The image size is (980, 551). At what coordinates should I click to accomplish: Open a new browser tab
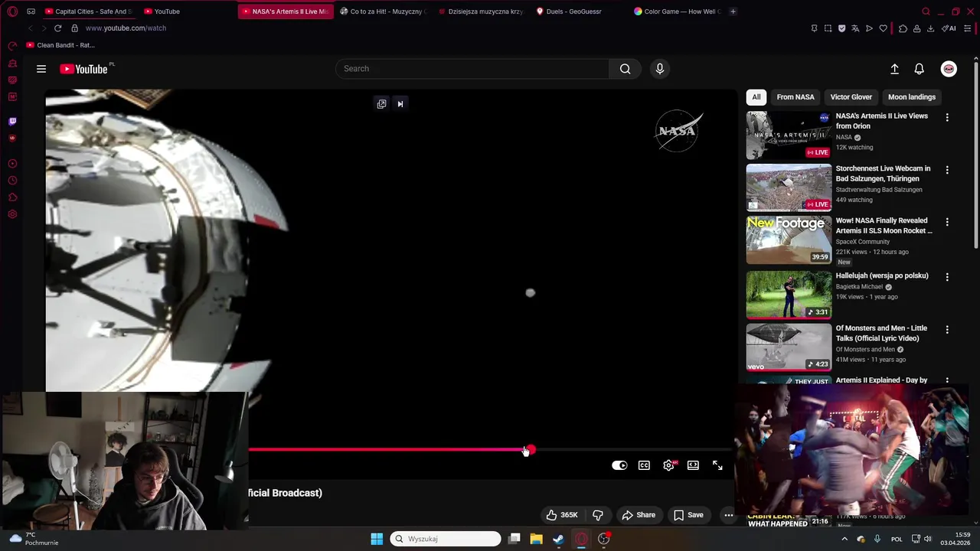tap(733, 11)
